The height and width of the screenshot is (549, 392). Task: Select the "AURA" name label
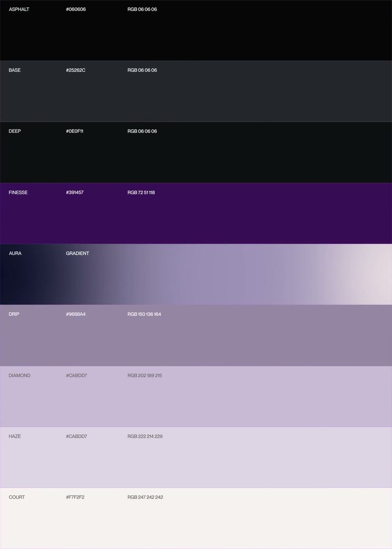coord(15,254)
